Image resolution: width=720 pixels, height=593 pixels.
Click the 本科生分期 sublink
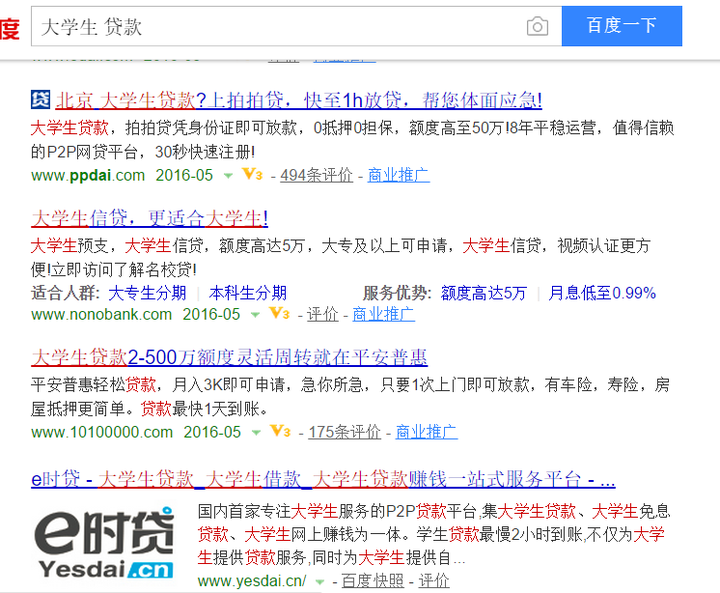point(248,293)
